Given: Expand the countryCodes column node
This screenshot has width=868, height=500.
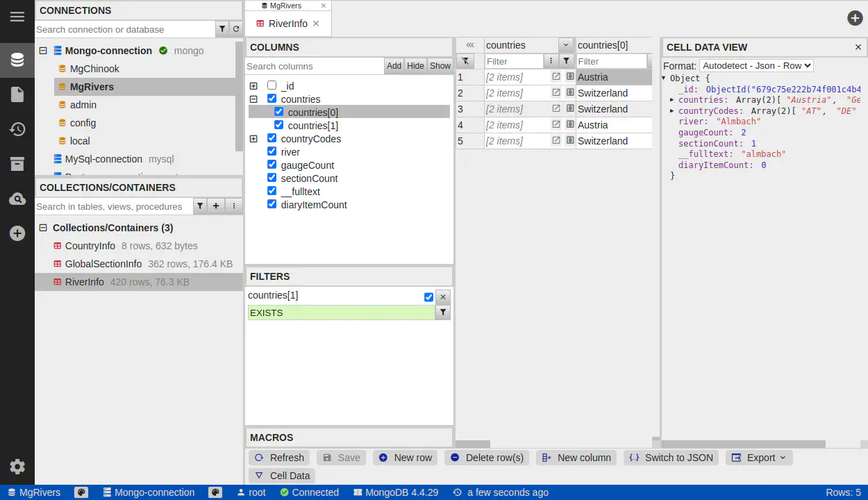Looking at the screenshot, I should 253,139.
